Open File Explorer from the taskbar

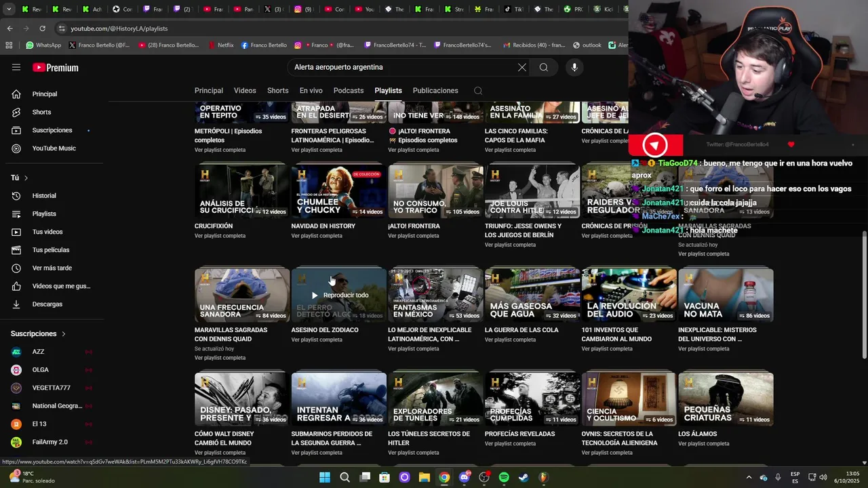(x=425, y=477)
